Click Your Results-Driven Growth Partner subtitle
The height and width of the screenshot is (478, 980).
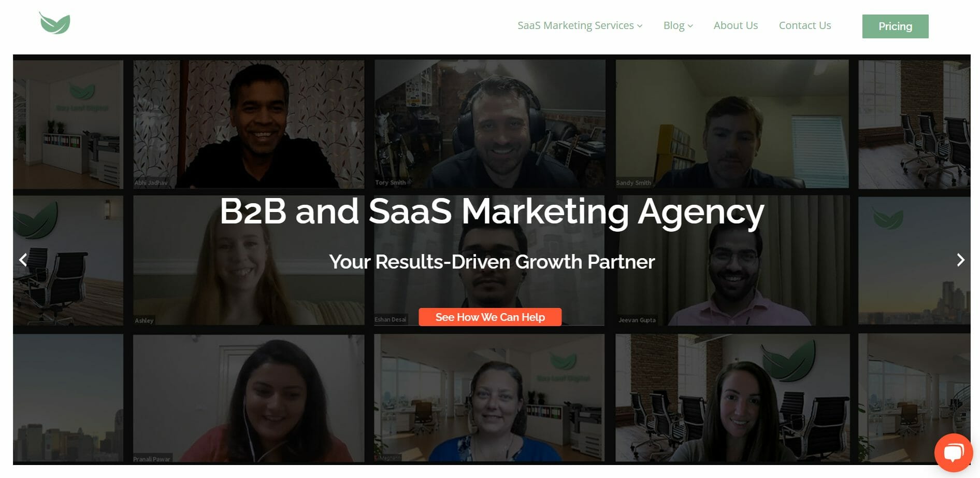point(492,262)
